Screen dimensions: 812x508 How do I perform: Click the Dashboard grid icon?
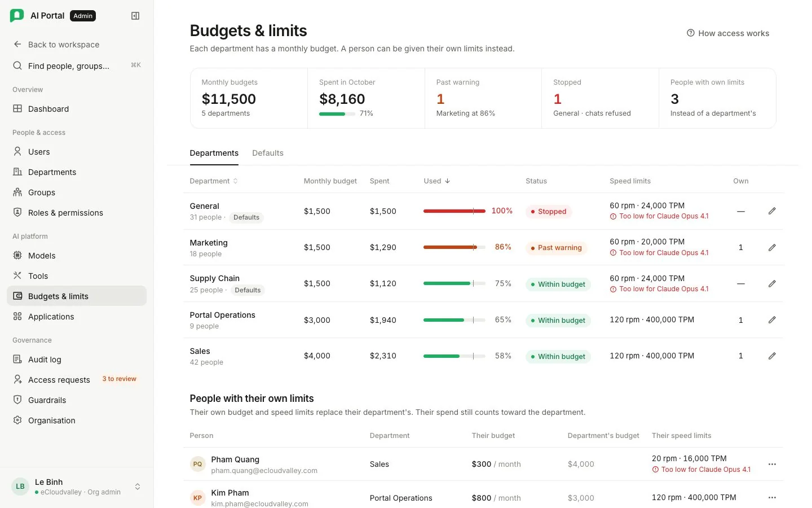tap(17, 109)
